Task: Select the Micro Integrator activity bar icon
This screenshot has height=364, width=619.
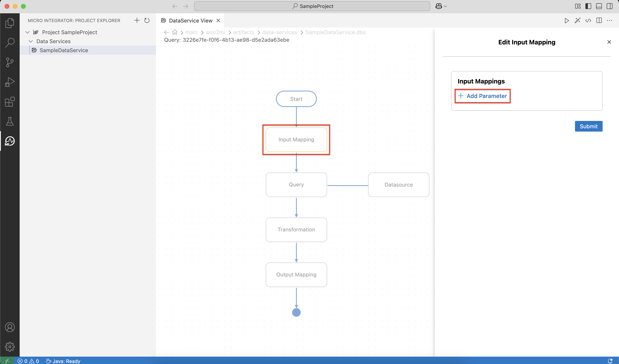Action: [x=10, y=141]
